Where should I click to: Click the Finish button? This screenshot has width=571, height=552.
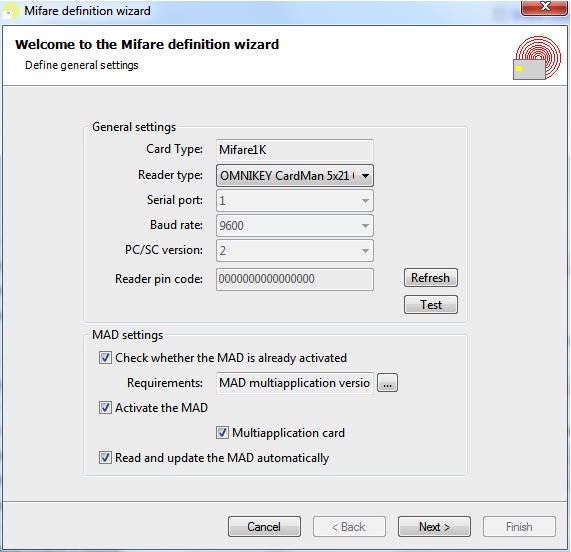pos(519,527)
